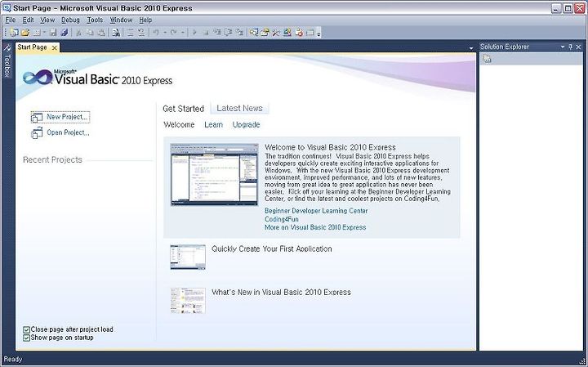Open the Redo history dropdown arrow

point(183,33)
